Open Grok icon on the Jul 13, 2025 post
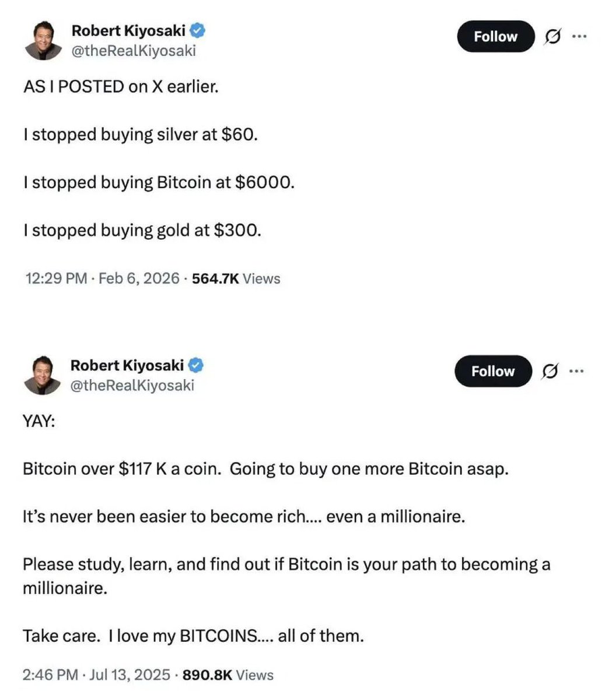 click(549, 371)
